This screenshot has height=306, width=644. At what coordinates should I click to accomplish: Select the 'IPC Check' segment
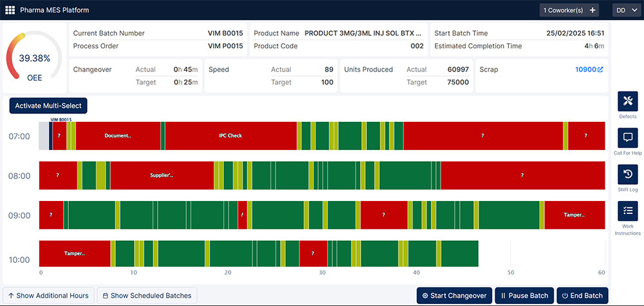[231, 135]
